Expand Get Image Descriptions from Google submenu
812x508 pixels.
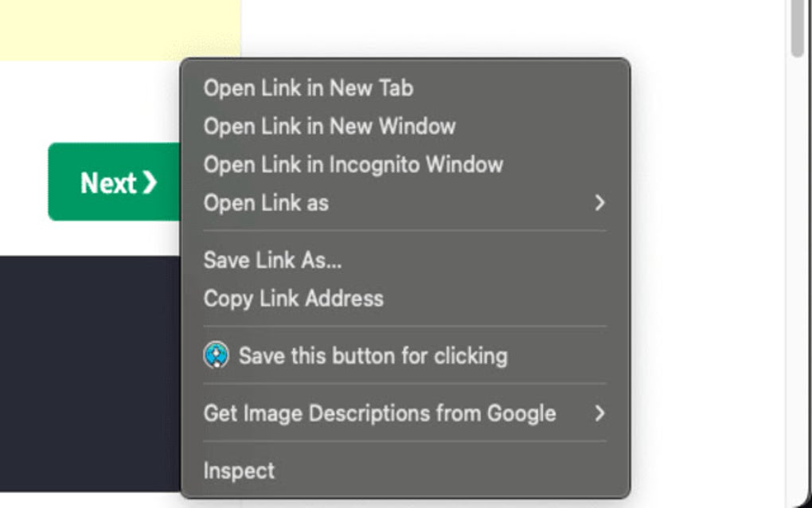(379, 413)
